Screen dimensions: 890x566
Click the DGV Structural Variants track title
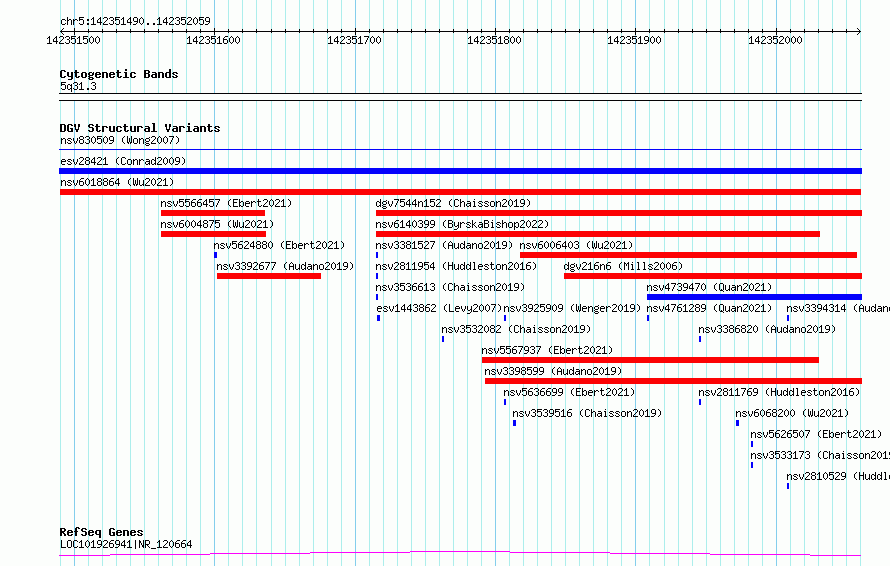tap(140, 128)
